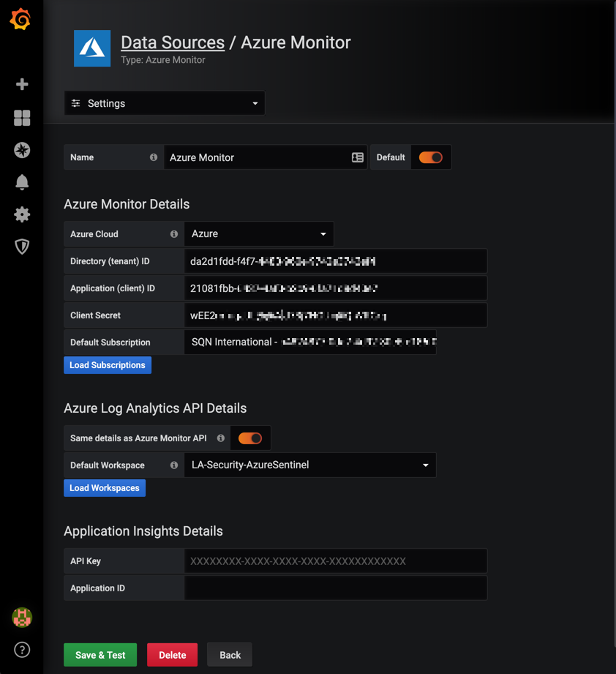Toggle the Default switch off
Viewport: 616px width, 674px height.
pyautogui.click(x=431, y=157)
